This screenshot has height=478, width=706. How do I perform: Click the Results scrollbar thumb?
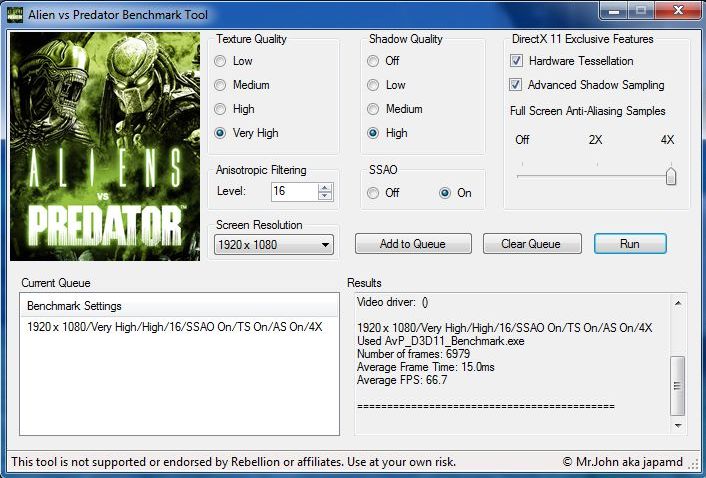678,386
